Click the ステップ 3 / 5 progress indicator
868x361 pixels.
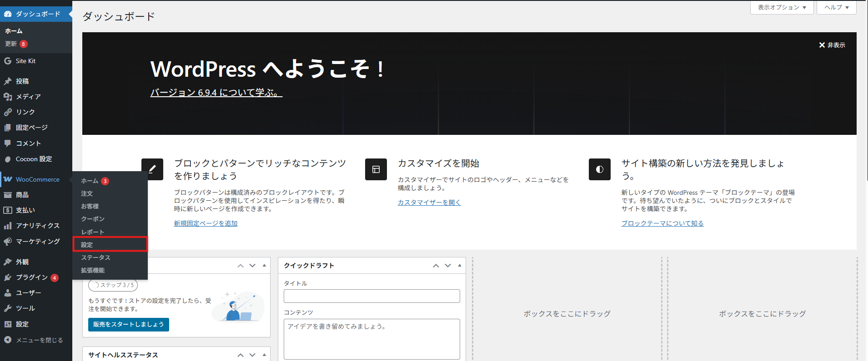(x=113, y=285)
